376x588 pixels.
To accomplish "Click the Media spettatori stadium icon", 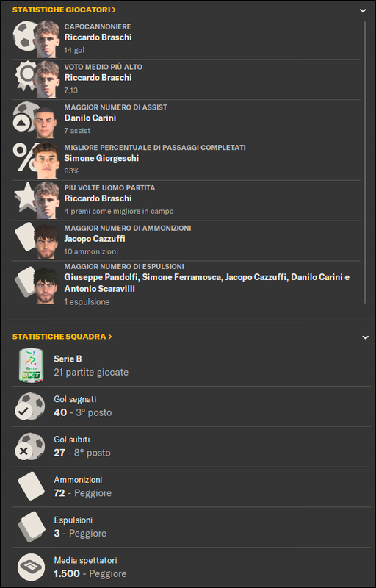I will [31, 567].
